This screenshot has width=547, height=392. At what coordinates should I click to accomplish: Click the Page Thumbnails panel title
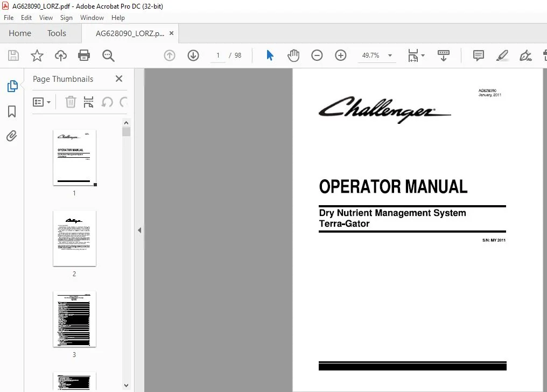(x=63, y=79)
